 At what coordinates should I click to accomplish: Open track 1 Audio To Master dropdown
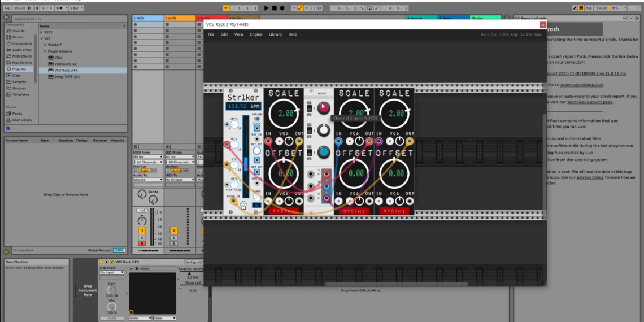147,180
